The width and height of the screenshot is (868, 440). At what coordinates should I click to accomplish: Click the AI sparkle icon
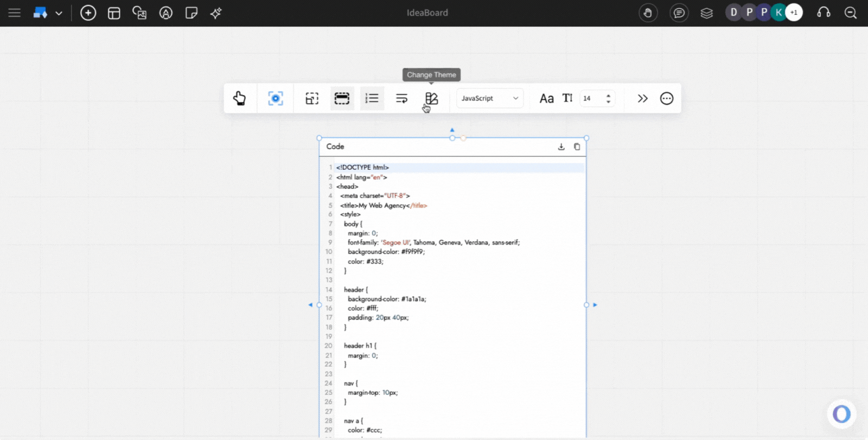coord(216,13)
